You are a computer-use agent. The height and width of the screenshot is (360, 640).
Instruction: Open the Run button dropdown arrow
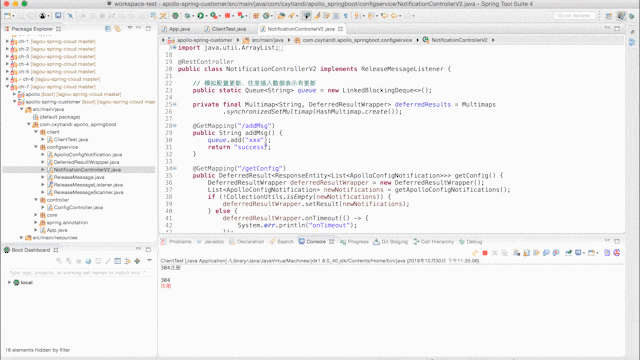click(207, 16)
